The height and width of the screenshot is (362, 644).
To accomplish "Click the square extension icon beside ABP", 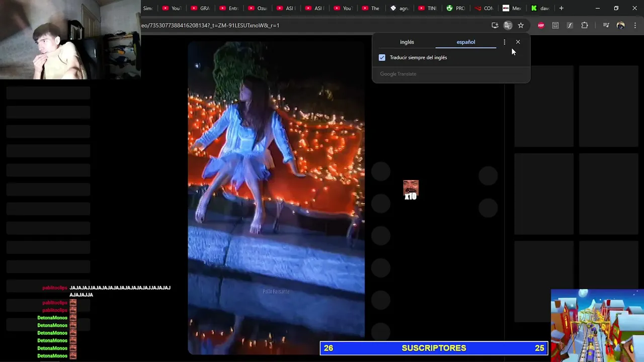I will coord(555,25).
